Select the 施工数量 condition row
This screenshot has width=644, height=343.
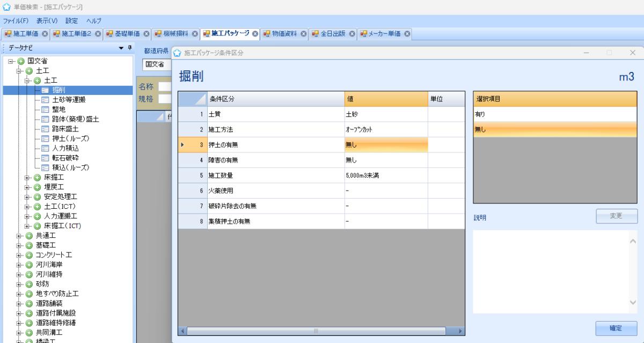click(x=276, y=176)
